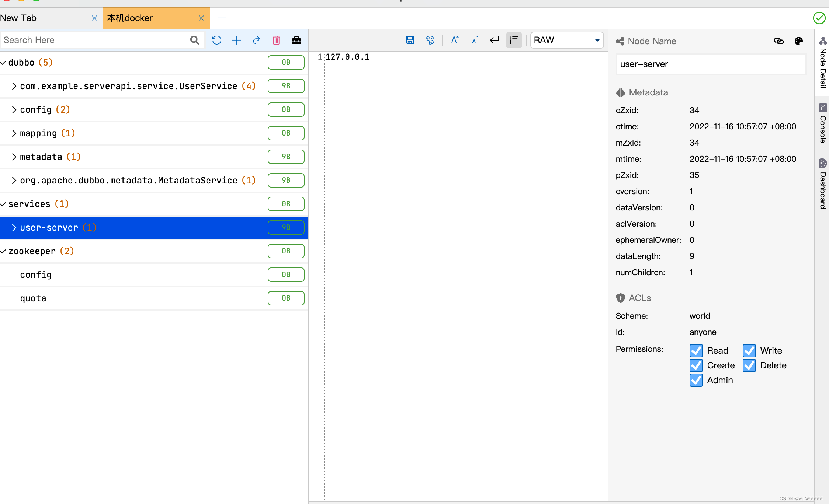This screenshot has width=829, height=504.
Task: Close the New Tab tab
Action: (94, 18)
